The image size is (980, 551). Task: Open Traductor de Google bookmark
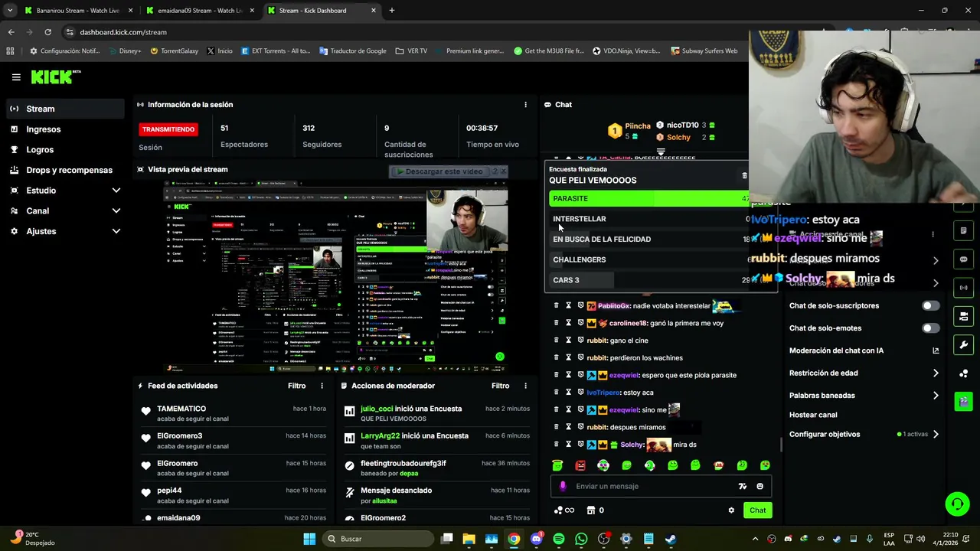352,51
